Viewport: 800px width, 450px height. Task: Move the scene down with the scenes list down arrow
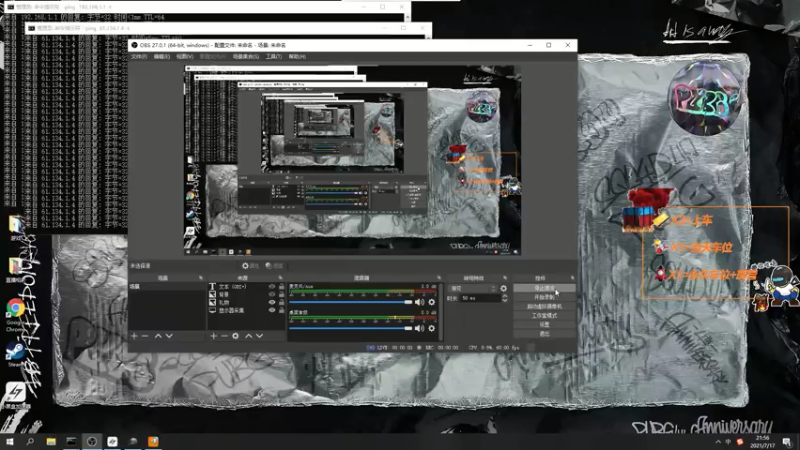pos(169,336)
